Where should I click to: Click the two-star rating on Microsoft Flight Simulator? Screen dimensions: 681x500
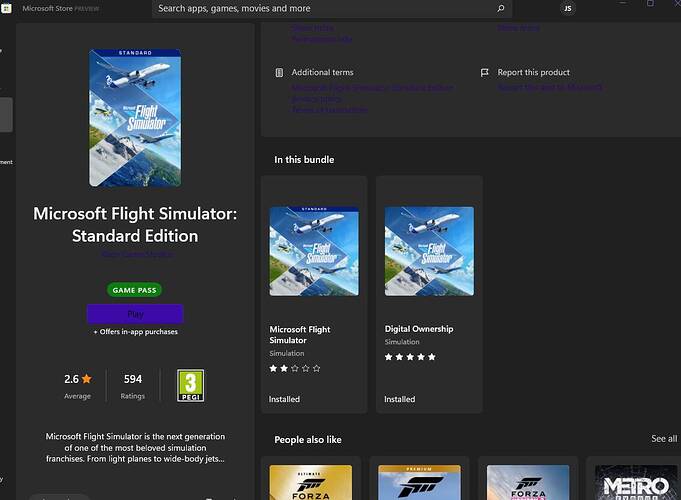pyautogui.click(x=295, y=368)
